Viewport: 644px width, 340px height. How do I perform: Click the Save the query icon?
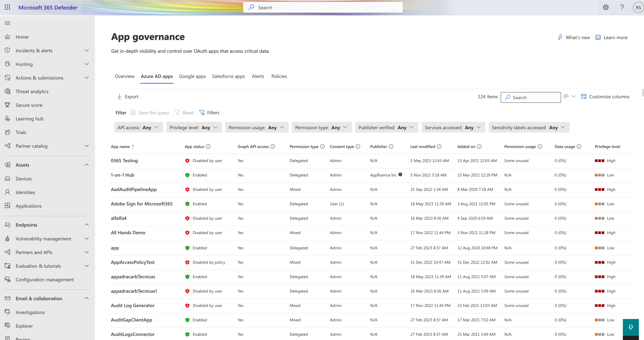pyautogui.click(x=133, y=112)
